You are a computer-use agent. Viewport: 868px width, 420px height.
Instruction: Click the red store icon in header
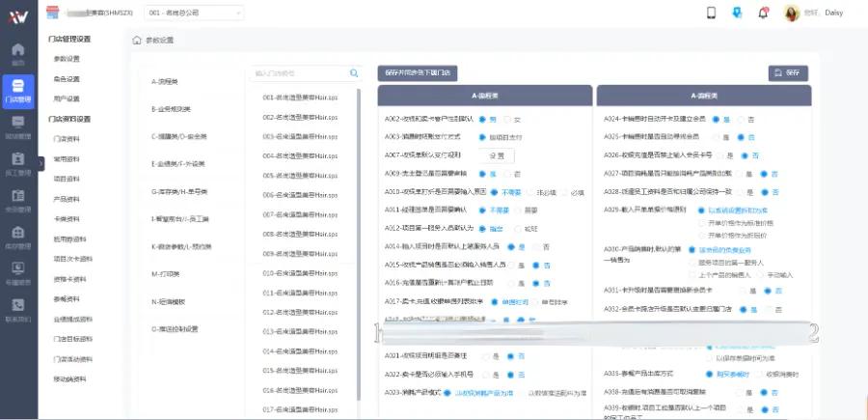52,13
